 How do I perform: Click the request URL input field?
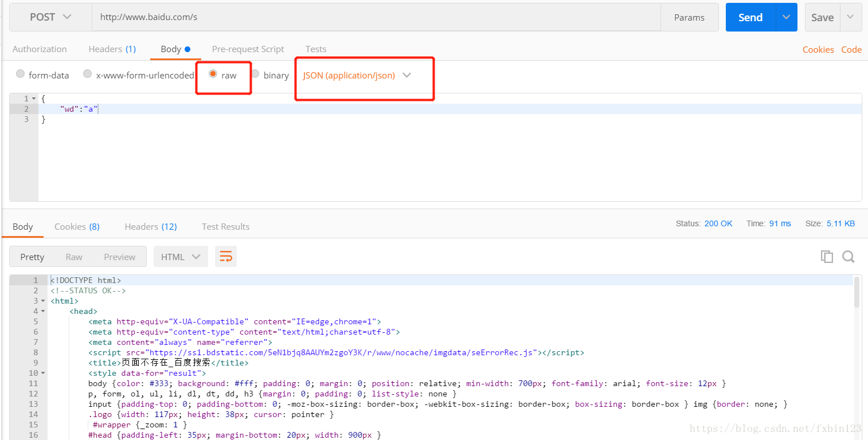[x=376, y=17]
